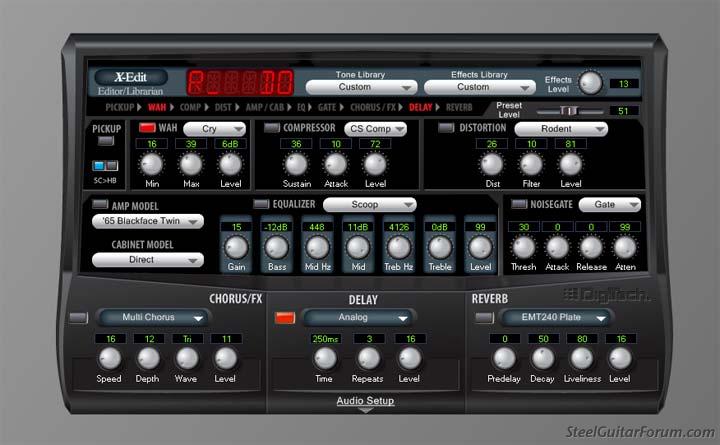The height and width of the screenshot is (445, 720).
Task: Enable the Distortion effect
Action: (446, 128)
